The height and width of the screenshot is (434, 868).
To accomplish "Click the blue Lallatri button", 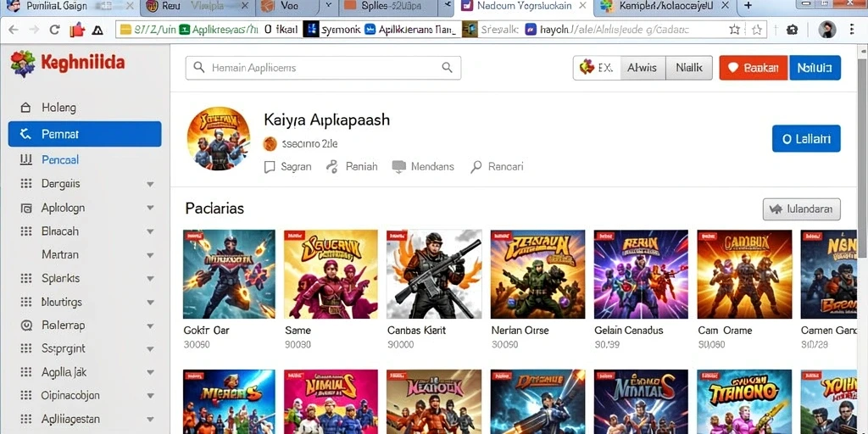I will pos(806,139).
